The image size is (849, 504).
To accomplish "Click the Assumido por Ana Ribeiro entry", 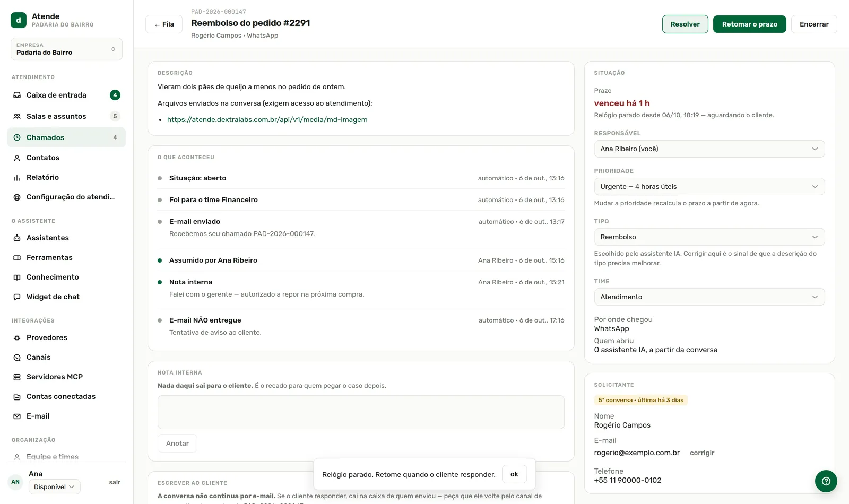I will click(x=361, y=260).
